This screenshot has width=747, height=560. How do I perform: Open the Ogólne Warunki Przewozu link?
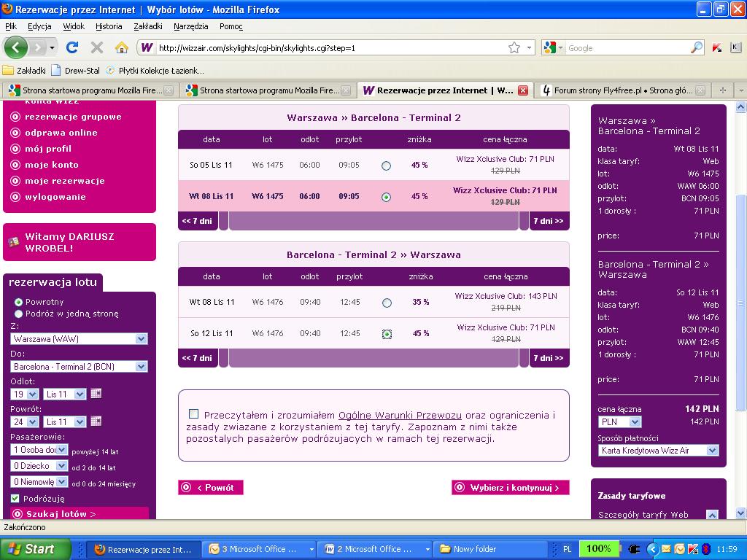[400, 415]
